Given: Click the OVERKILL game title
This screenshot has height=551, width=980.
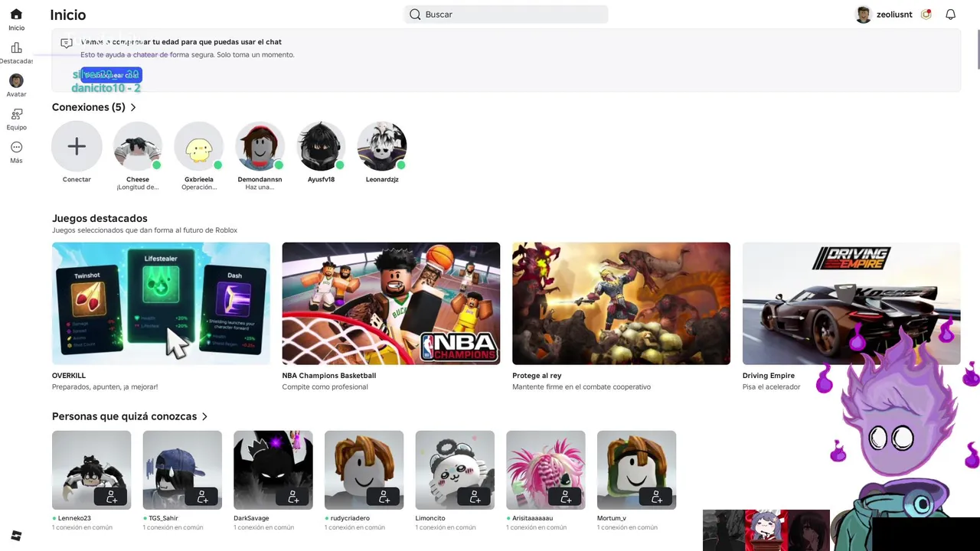Looking at the screenshot, I should click(69, 376).
